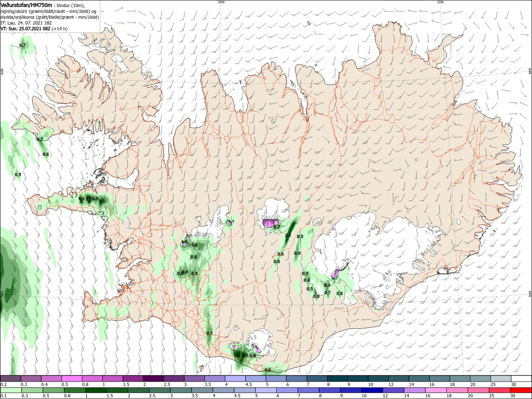Screen dimensions: 532x399
Task: Select the bottom-row legend swatch labeled 2.5
Action: tap(160, 390)
